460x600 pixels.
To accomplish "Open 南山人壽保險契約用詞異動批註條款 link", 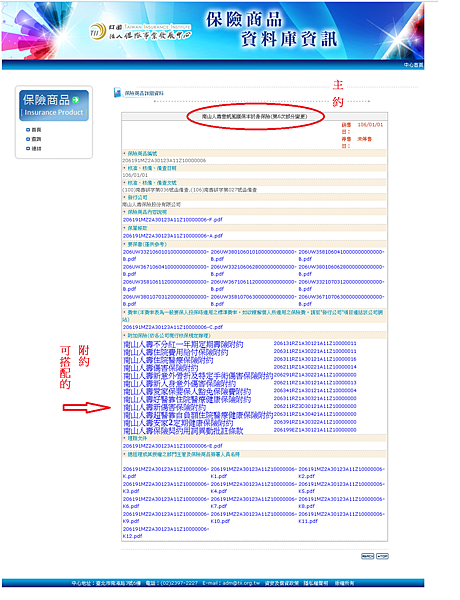I will click(183, 431).
